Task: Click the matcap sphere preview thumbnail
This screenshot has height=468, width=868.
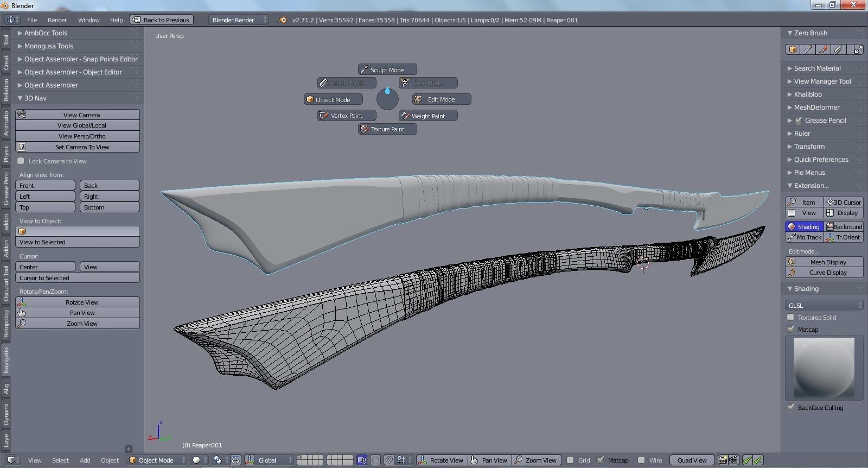Action: tap(824, 368)
